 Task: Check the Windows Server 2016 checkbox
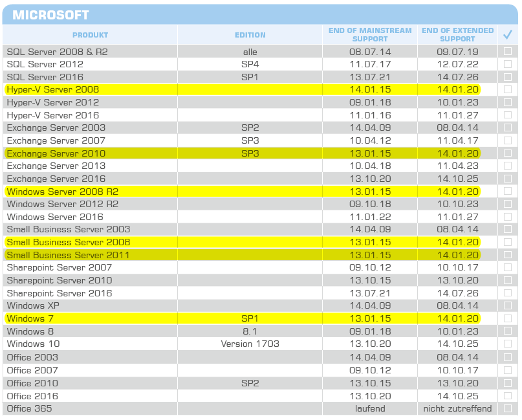(x=508, y=217)
